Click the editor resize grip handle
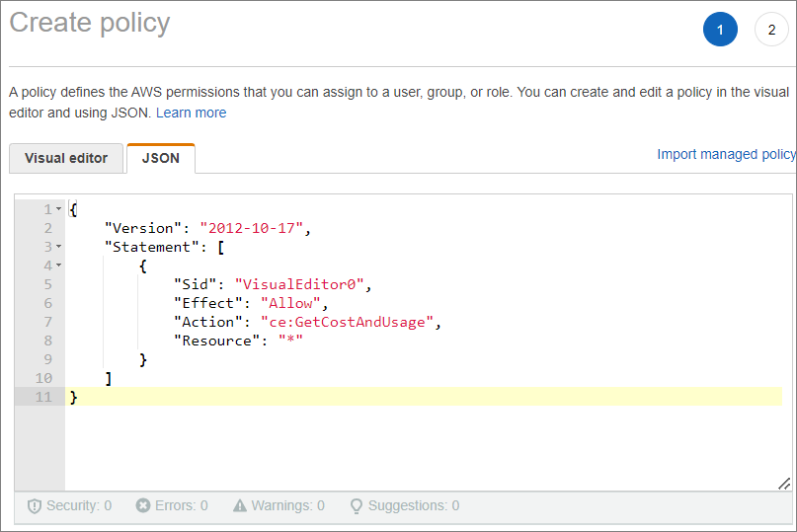Image resolution: width=797 pixels, height=532 pixels. (784, 484)
